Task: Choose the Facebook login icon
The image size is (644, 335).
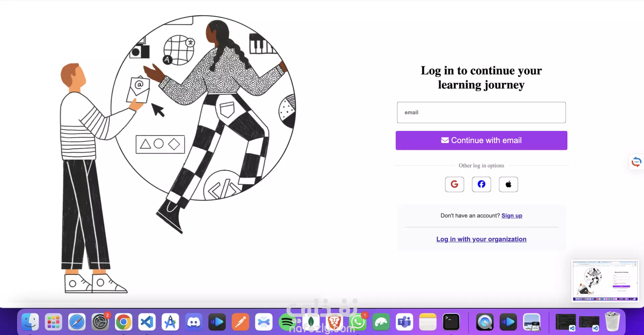Action: pos(481,184)
